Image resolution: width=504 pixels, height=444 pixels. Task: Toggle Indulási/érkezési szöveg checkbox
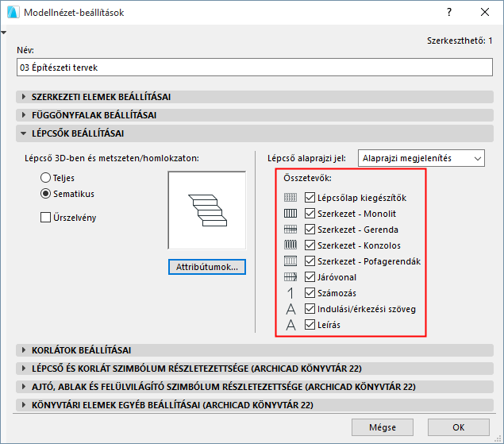tap(310, 308)
